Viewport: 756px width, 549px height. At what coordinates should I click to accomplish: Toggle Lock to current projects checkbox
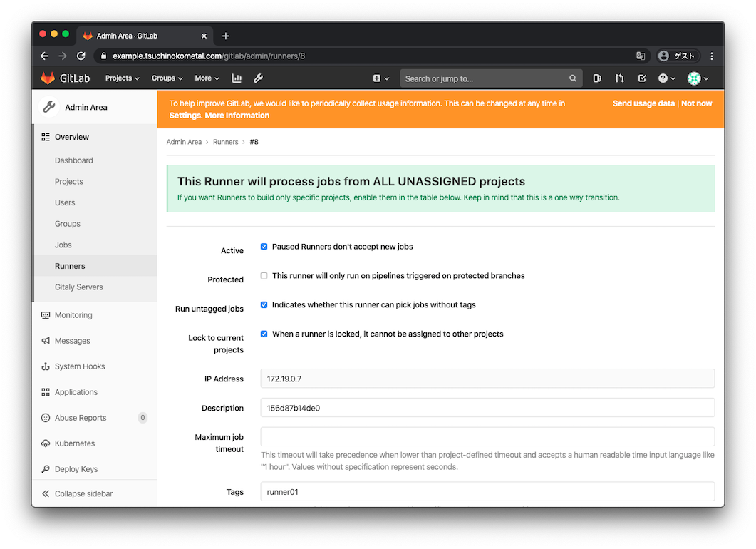(264, 334)
